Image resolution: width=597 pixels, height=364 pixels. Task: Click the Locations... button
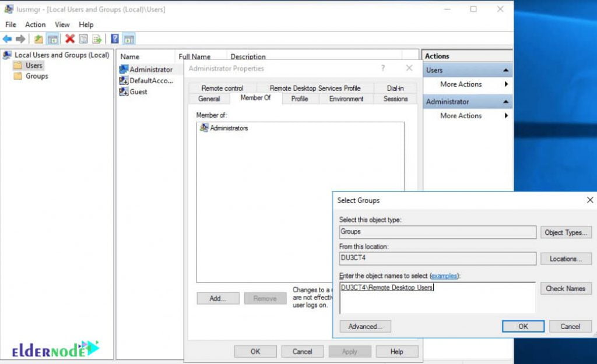(x=566, y=259)
